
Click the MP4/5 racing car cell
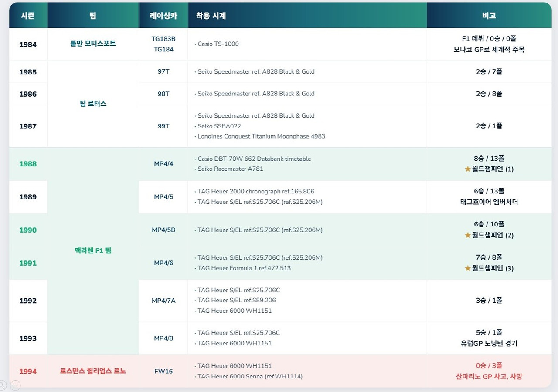(x=163, y=197)
